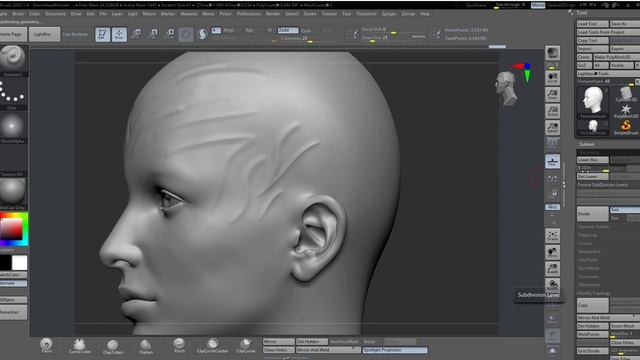Open the Standard brush selector
Screen dimensions: 640x360
point(13,60)
